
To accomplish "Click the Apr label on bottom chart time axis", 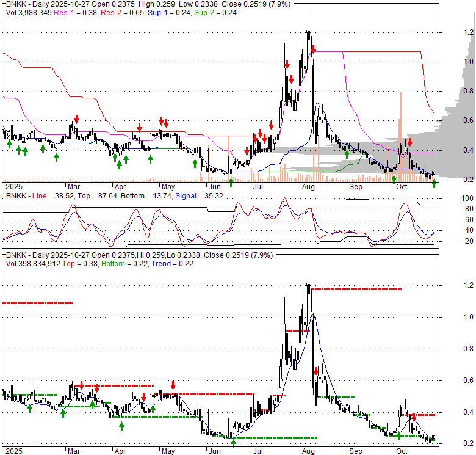I will (120, 451).
